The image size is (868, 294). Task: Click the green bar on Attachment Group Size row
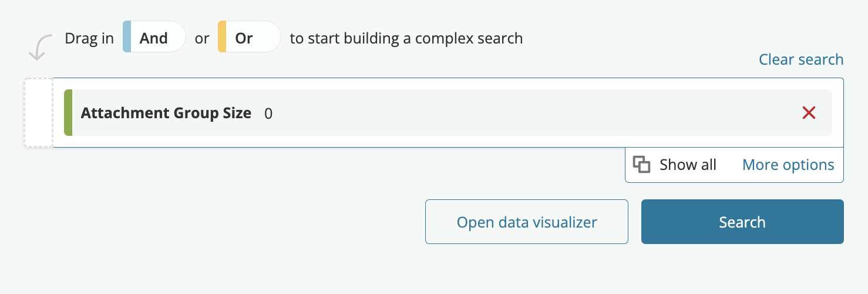coord(68,113)
